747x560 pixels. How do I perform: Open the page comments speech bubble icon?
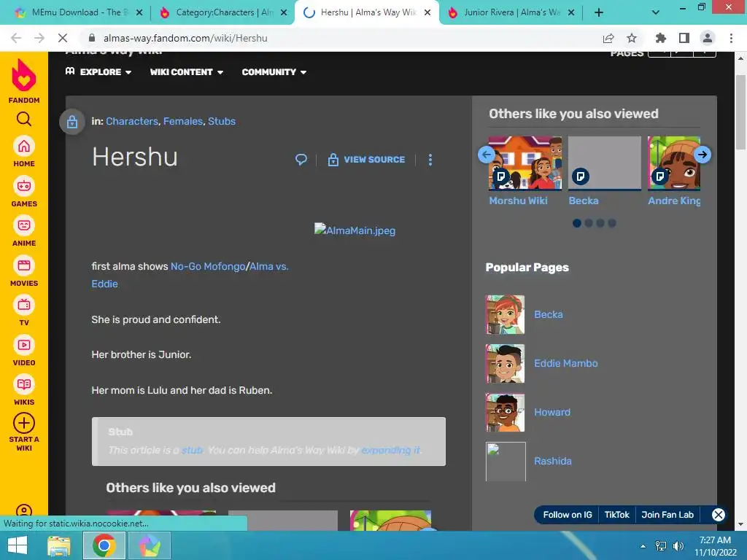click(301, 160)
